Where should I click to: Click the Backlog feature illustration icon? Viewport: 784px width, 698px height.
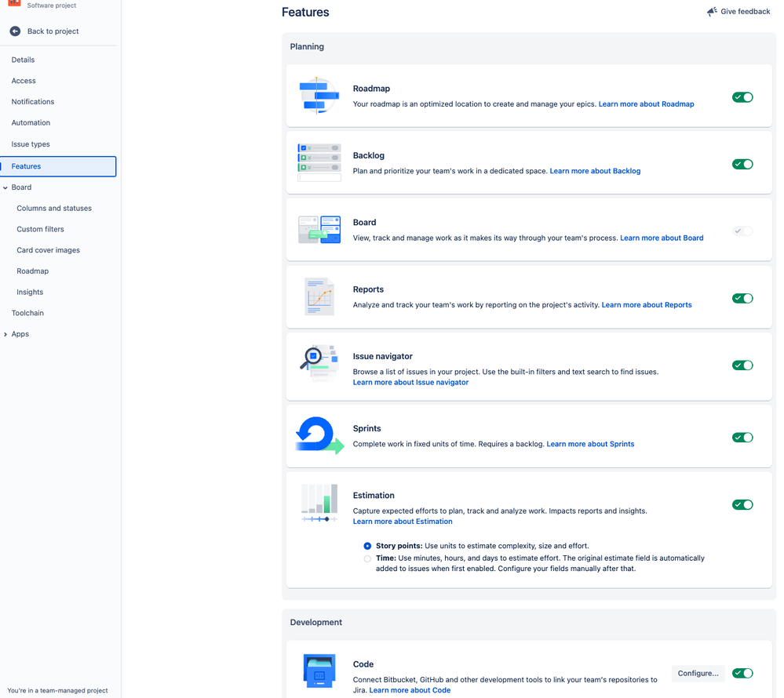(x=319, y=162)
